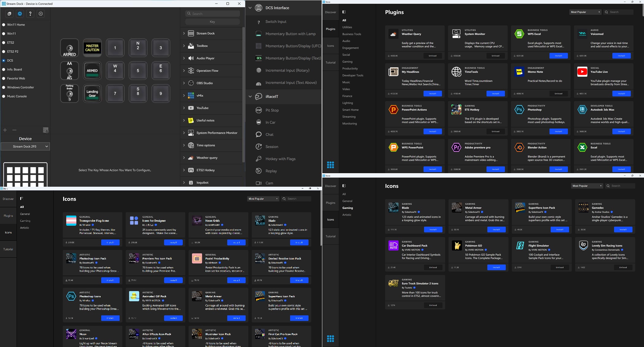Open Stream Dock settings gear icon
This screenshot has height=347, width=644.
click(x=41, y=14)
